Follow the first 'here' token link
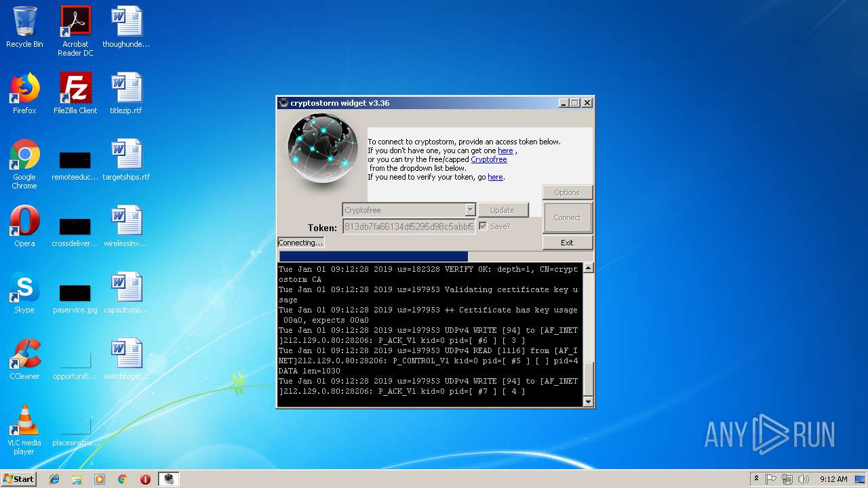 coord(505,150)
